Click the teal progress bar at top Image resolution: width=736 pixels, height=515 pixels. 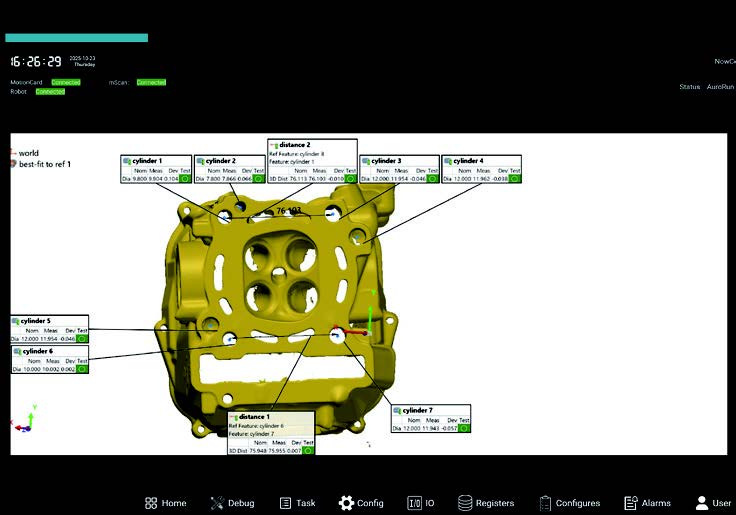pyautogui.click(x=76, y=38)
